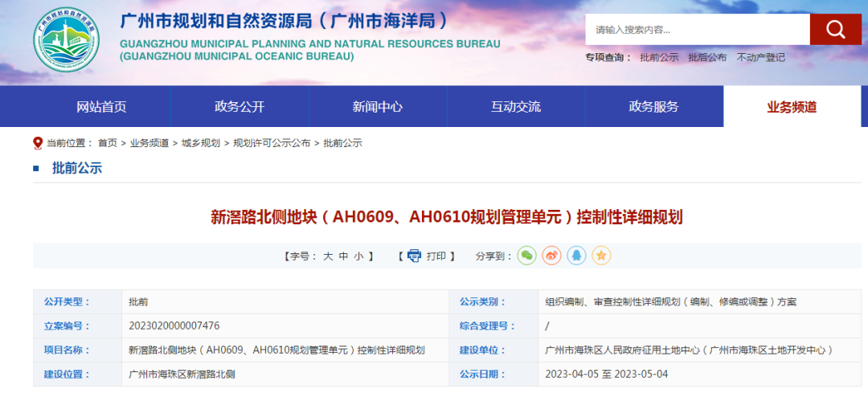Screen dimensions: 868x410
Task: Go to the 互动交流 tab
Action: click(516, 107)
